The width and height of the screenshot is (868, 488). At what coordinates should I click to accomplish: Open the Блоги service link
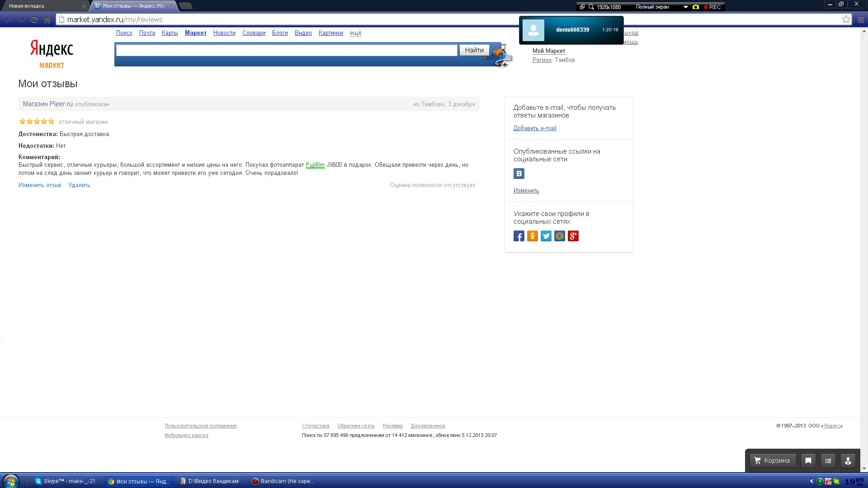pyautogui.click(x=280, y=33)
